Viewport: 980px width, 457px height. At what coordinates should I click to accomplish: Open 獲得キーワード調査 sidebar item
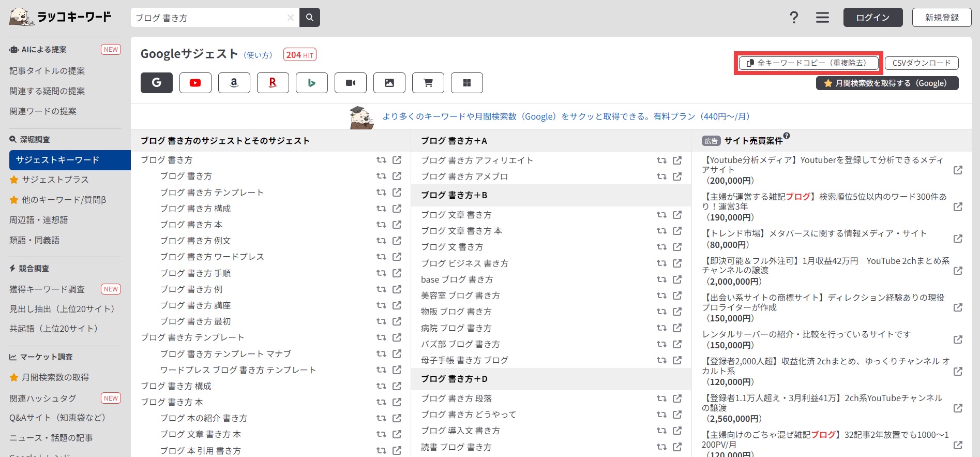pos(47,289)
